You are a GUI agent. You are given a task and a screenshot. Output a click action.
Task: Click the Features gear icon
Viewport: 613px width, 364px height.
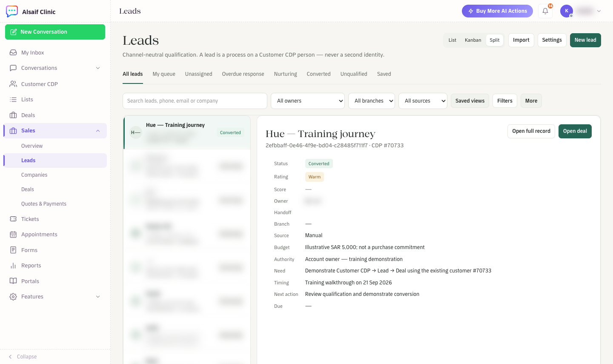point(13,297)
